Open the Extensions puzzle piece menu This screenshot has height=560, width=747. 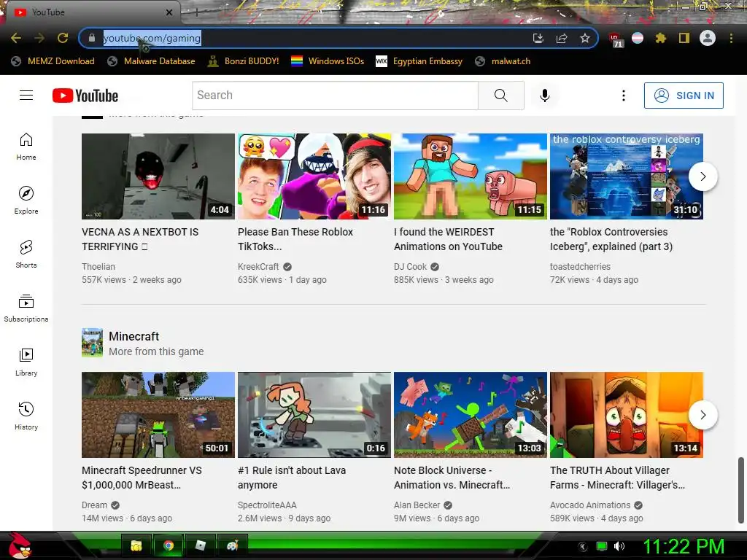pyautogui.click(x=660, y=38)
